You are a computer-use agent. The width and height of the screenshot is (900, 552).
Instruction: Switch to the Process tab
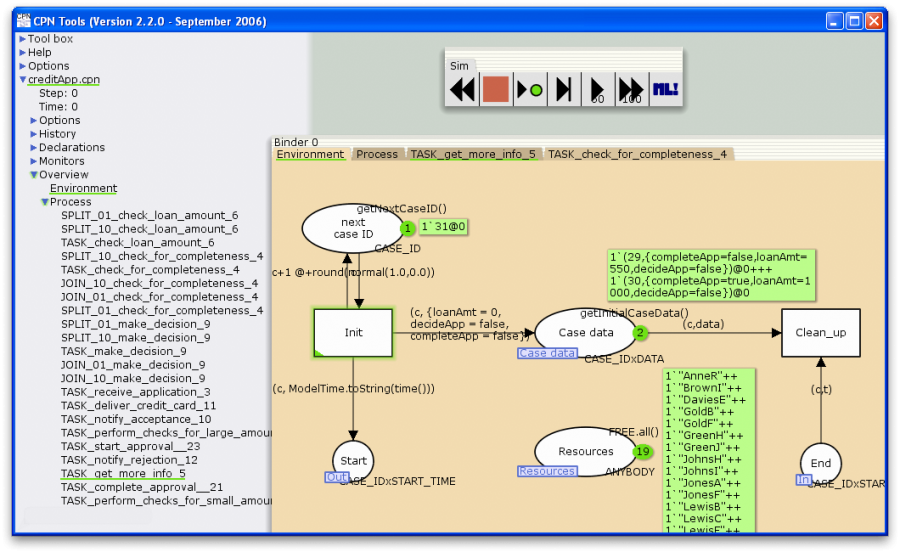[377, 155]
